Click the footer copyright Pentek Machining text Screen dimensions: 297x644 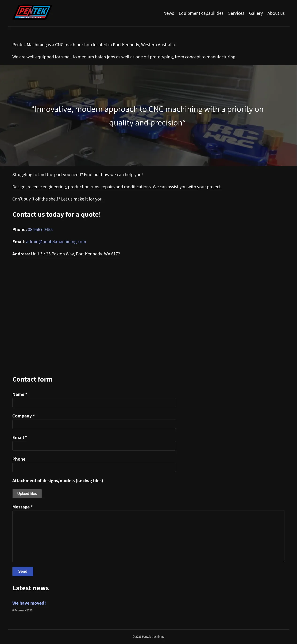[148, 637]
